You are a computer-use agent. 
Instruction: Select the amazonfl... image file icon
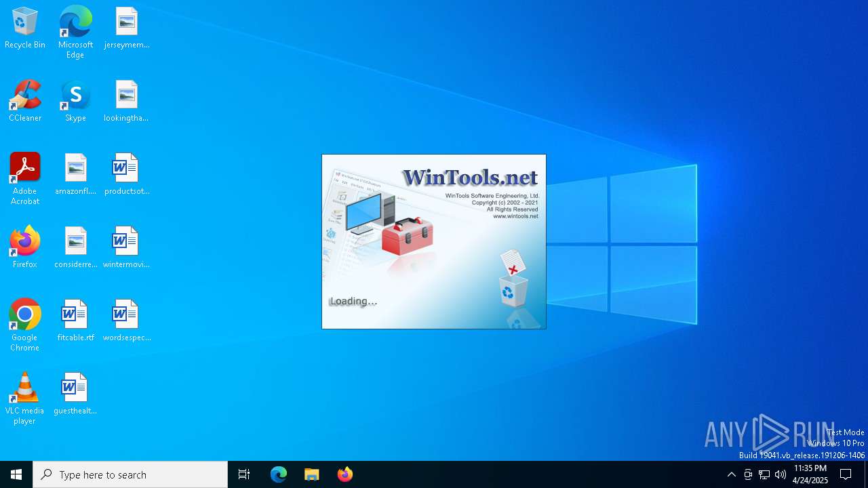coord(76,175)
